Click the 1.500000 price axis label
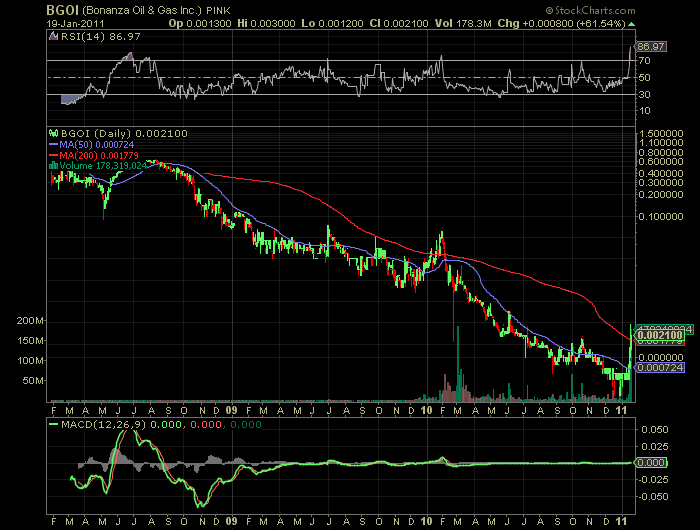Viewport: 700px width, 530px height. tap(661, 134)
